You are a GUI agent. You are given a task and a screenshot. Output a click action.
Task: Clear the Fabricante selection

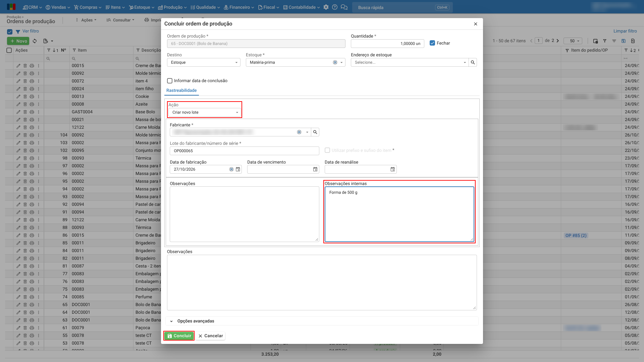click(299, 132)
